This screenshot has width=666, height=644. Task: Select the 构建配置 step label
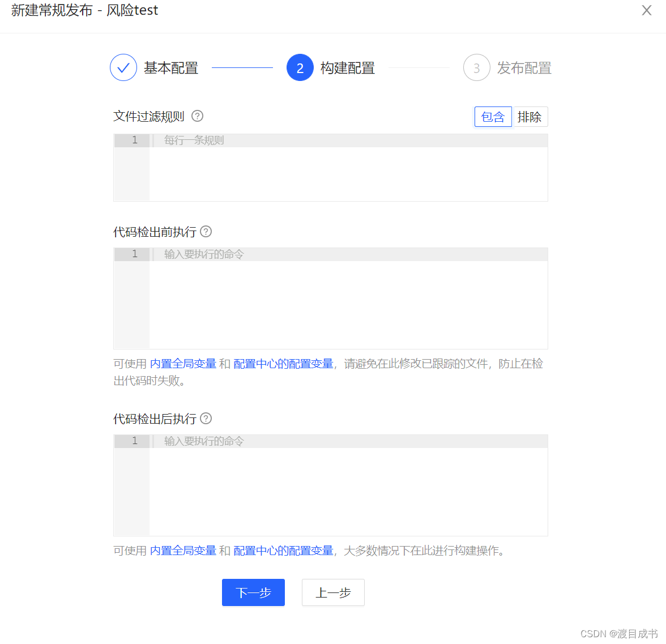pyautogui.click(x=347, y=67)
